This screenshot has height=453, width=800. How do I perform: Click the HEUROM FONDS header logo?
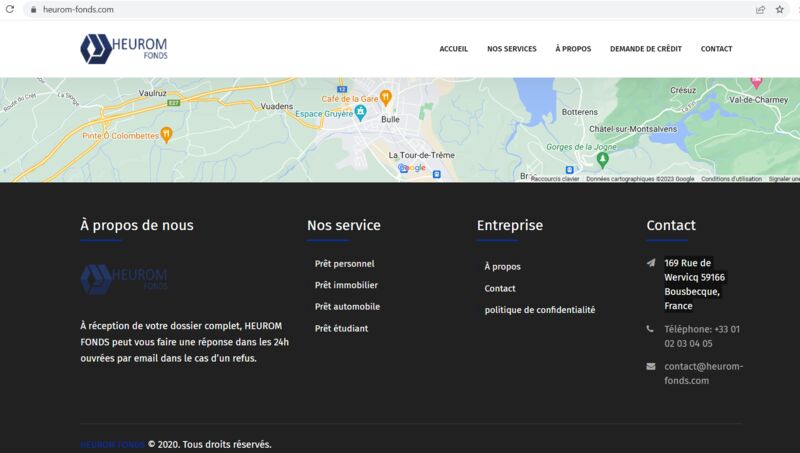click(124, 48)
